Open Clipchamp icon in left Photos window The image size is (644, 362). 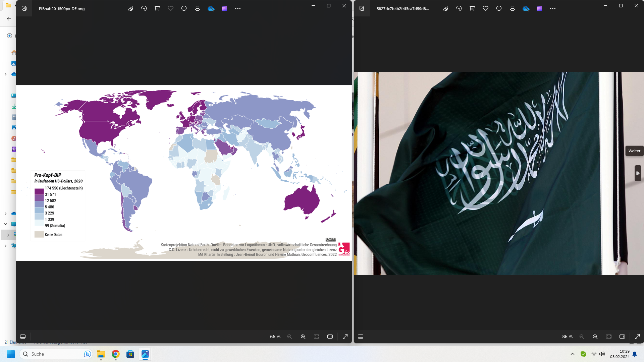pyautogui.click(x=224, y=8)
